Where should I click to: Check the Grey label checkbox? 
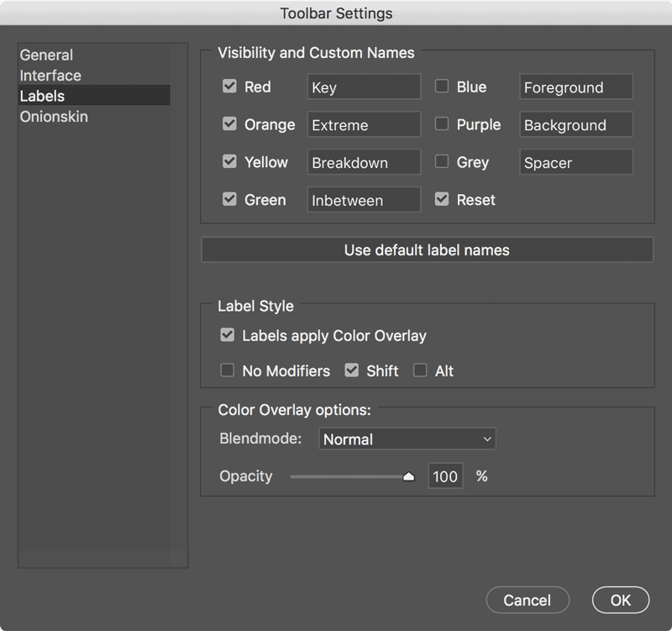(x=442, y=161)
